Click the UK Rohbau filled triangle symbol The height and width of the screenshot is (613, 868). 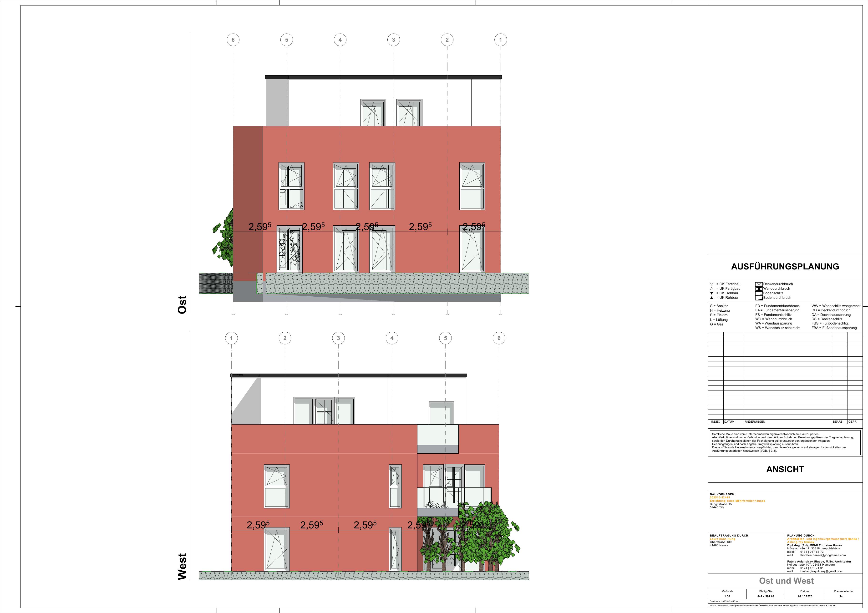pyautogui.click(x=711, y=298)
